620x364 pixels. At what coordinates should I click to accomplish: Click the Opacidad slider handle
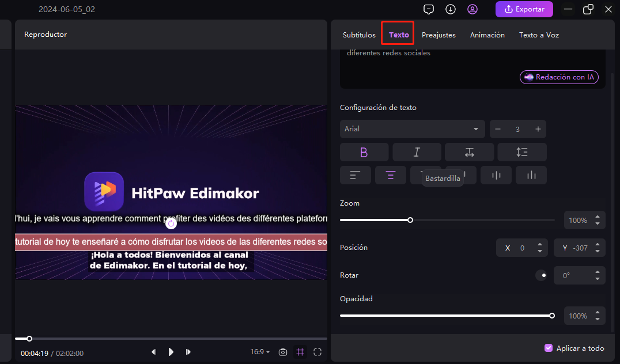(552, 316)
